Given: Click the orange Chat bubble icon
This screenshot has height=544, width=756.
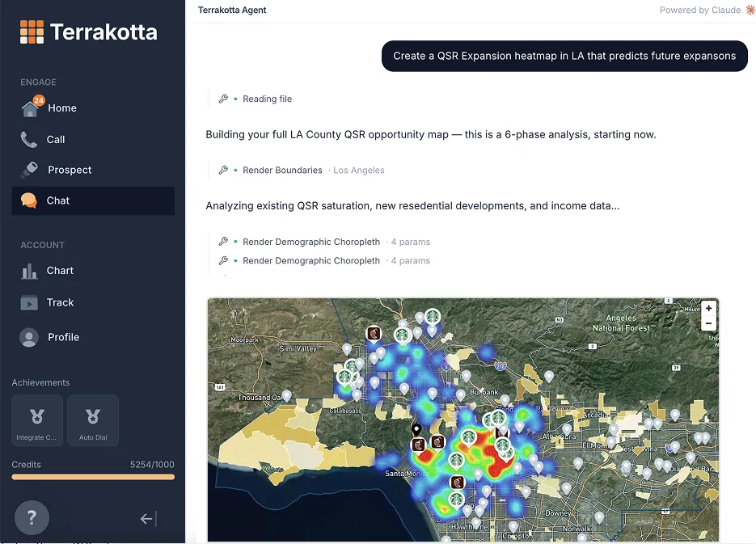Looking at the screenshot, I should tap(29, 200).
